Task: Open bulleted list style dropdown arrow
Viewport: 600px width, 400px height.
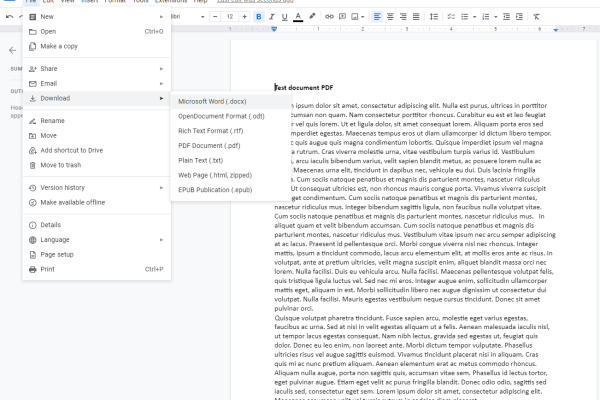Action: pos(474,17)
